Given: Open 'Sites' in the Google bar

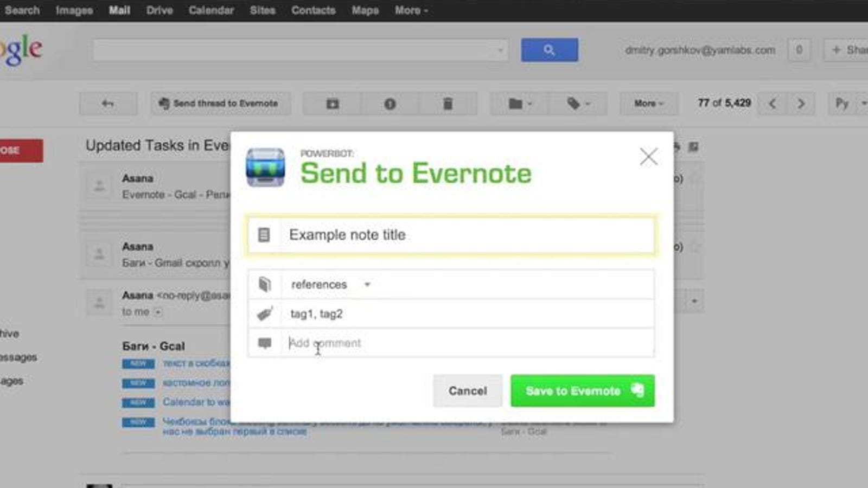Looking at the screenshot, I should pyautogui.click(x=263, y=10).
